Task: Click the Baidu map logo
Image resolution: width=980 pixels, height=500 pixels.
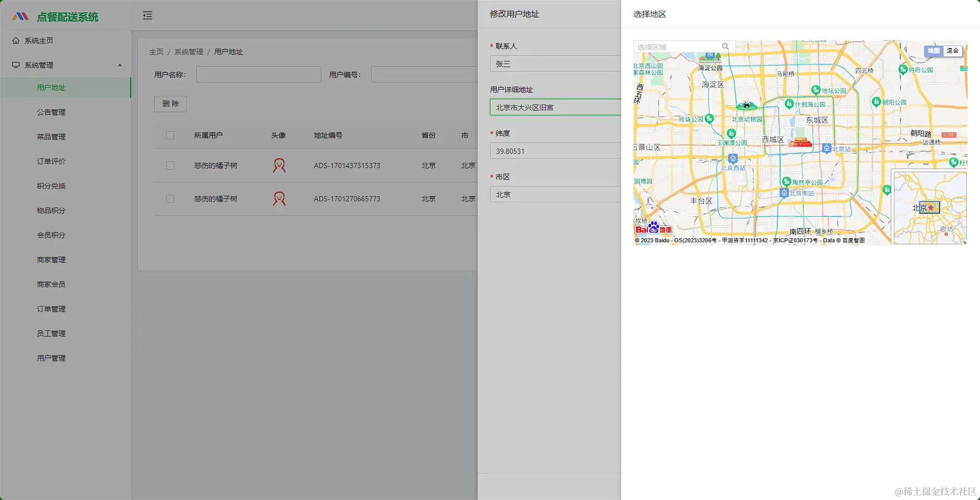Action: coord(654,227)
